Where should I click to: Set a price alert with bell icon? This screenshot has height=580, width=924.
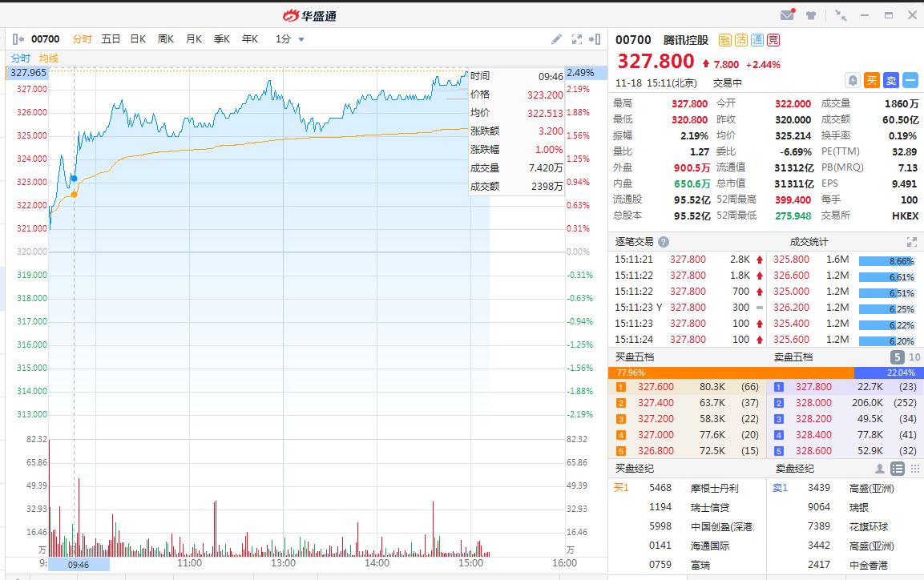853,80
